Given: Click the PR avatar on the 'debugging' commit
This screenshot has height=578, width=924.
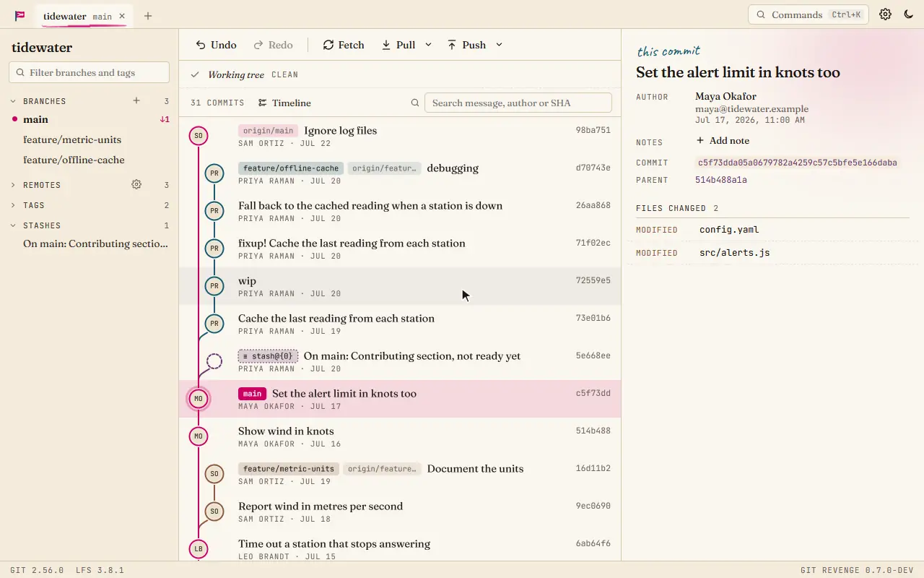Looking at the screenshot, I should pos(214,173).
